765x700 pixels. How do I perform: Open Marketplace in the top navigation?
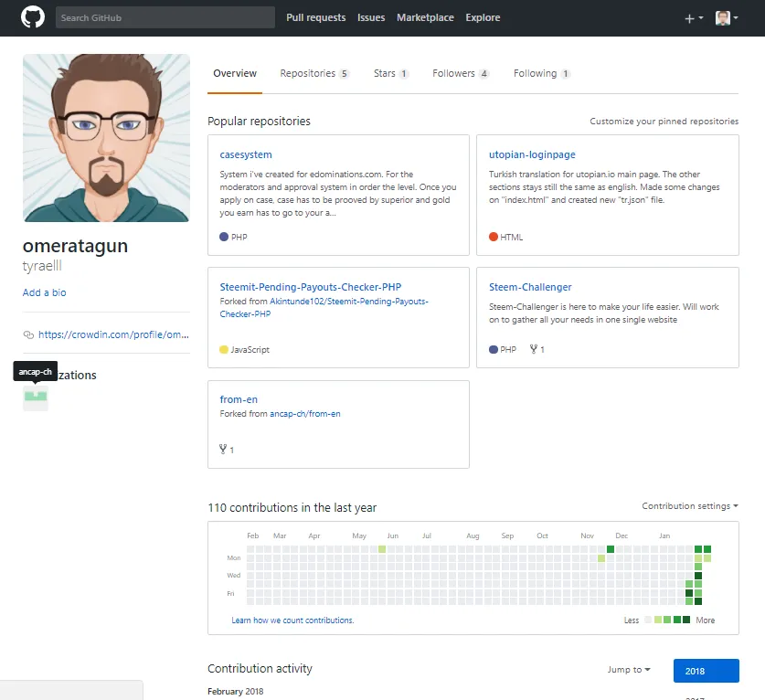tap(425, 17)
